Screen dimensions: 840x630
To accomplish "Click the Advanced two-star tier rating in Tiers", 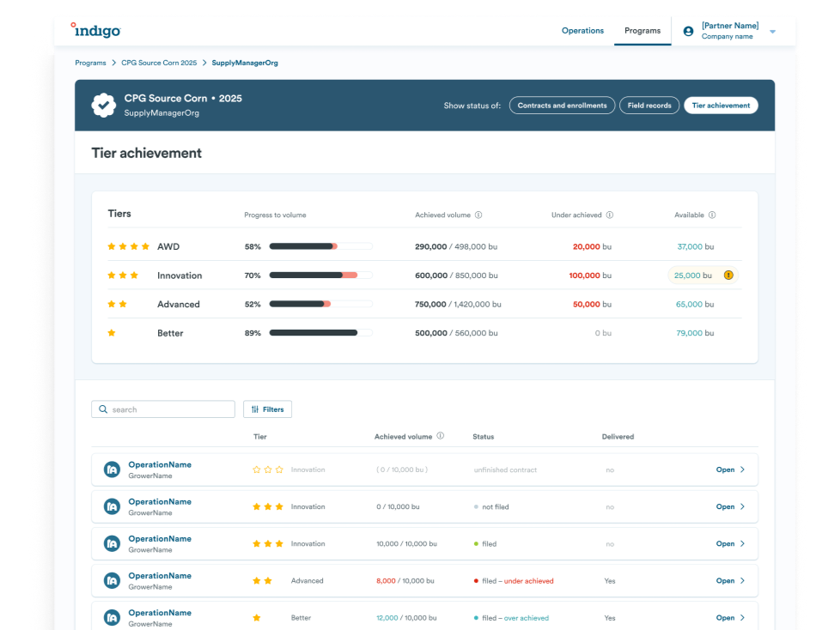I will pyautogui.click(x=117, y=304).
